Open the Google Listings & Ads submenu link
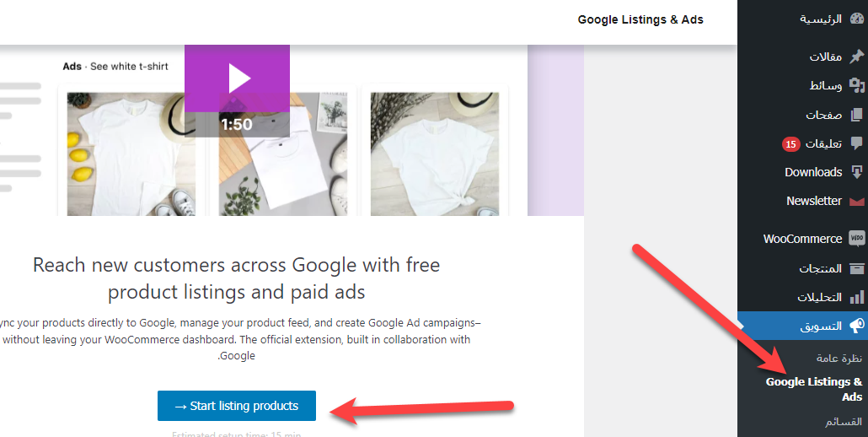 pos(814,389)
